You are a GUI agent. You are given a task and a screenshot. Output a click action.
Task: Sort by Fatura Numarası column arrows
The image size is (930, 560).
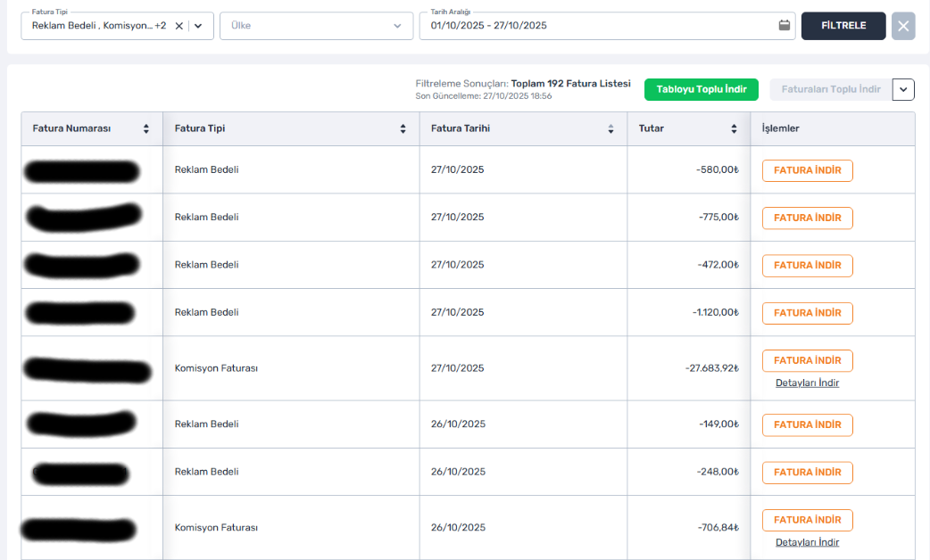[146, 128]
